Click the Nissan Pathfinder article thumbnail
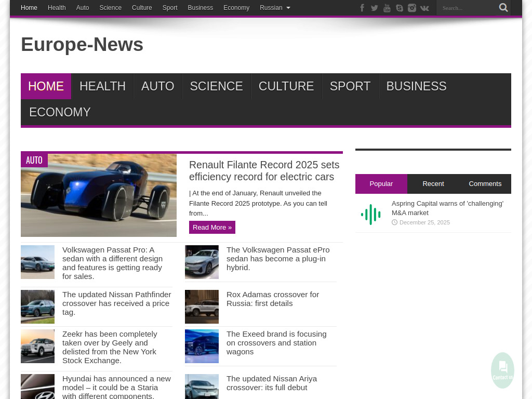Image resolution: width=532 pixels, height=399 pixels. 37,307
